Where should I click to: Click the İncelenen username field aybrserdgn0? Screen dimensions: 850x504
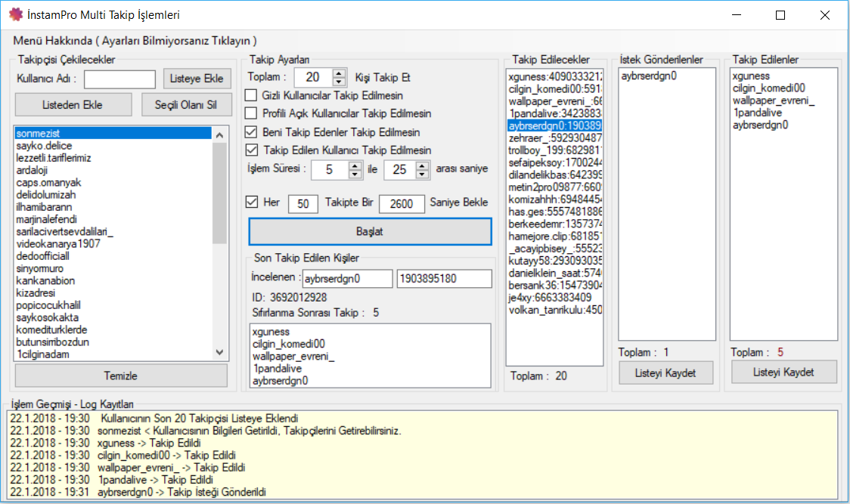click(347, 279)
